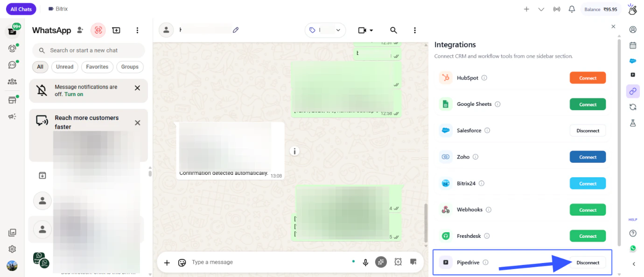Select the All filter chip

(40, 67)
